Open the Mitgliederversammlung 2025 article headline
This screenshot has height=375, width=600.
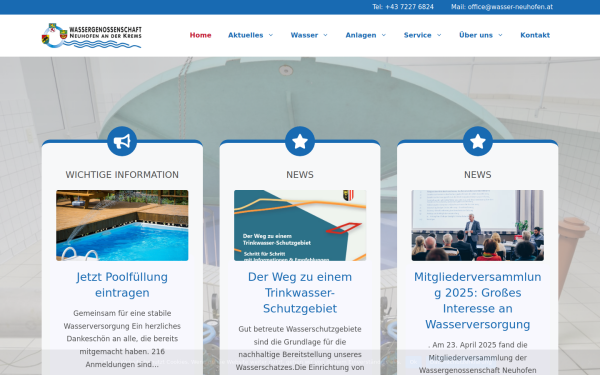[x=478, y=300]
